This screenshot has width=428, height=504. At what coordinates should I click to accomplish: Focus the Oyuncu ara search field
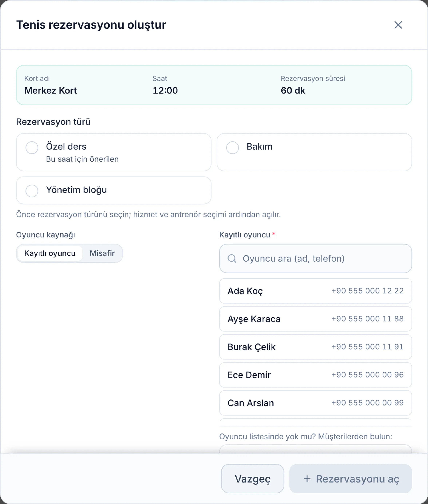point(315,258)
